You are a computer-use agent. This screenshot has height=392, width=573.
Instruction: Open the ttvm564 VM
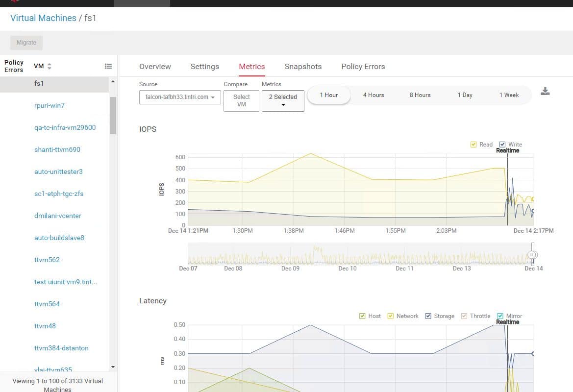click(47, 304)
